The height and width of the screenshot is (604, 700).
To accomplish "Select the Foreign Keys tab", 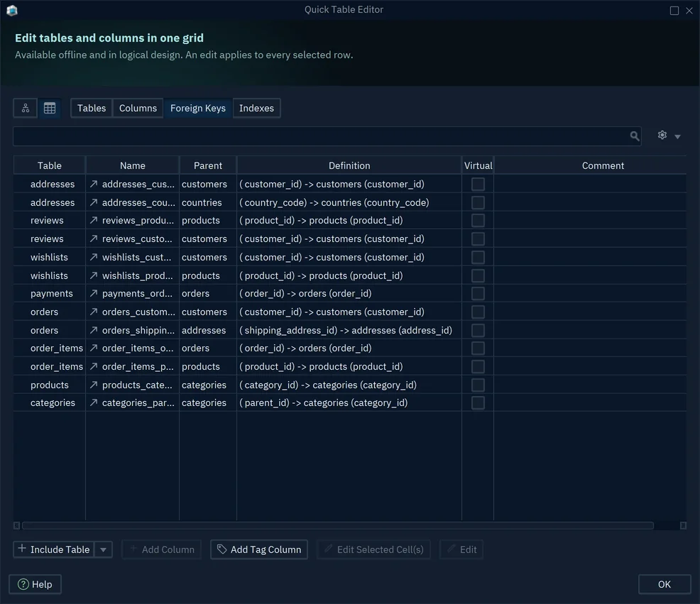I will click(x=198, y=108).
